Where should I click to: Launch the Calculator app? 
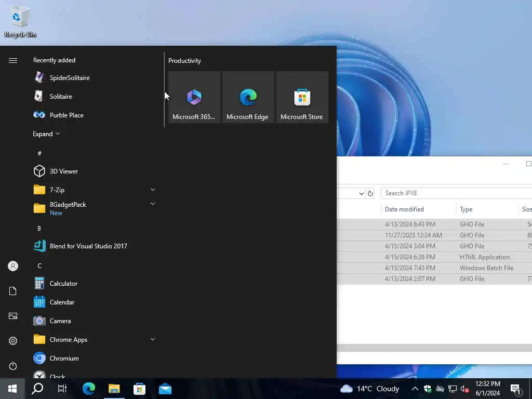[95, 283]
